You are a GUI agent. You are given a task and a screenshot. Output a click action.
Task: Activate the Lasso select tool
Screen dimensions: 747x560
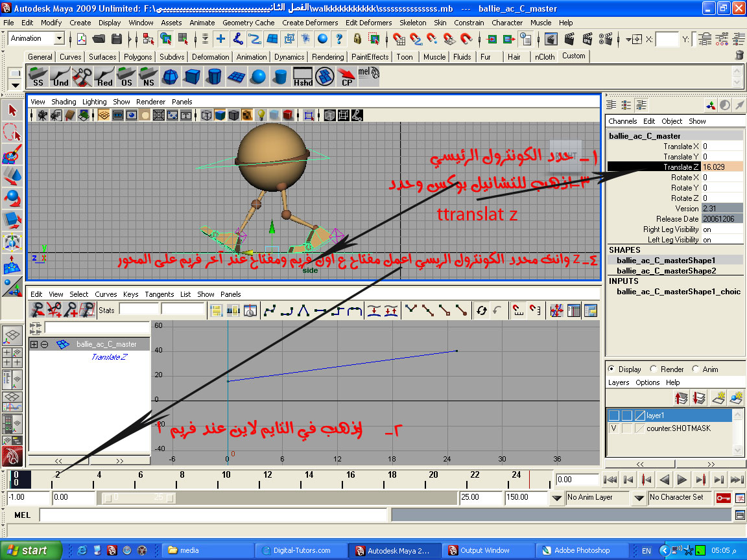pyautogui.click(x=12, y=132)
